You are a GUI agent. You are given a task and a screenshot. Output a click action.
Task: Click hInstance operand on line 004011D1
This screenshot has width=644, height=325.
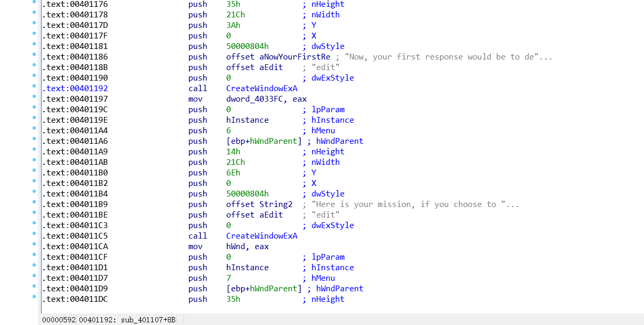click(x=247, y=268)
